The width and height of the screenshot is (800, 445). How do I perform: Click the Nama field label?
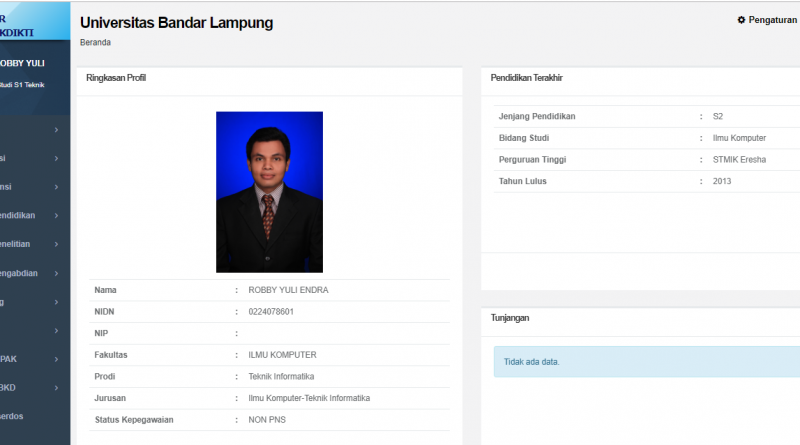(x=105, y=290)
